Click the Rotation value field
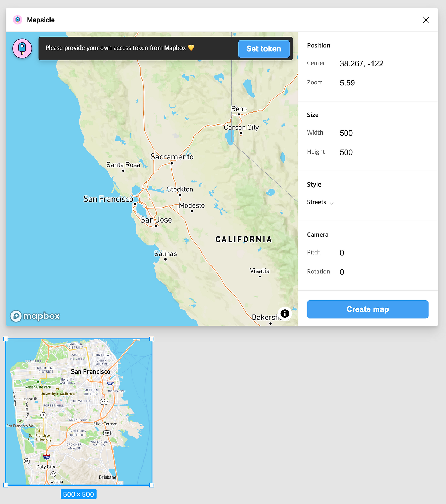 (342, 272)
